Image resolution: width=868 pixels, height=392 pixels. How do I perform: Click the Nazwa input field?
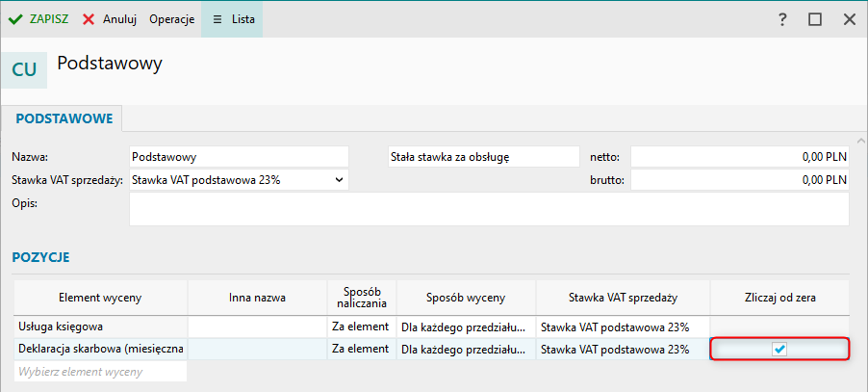click(x=238, y=156)
